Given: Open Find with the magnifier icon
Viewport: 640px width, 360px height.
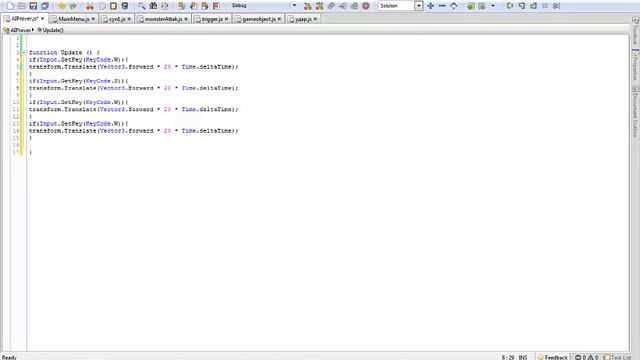Looking at the screenshot, I should pos(142,6).
